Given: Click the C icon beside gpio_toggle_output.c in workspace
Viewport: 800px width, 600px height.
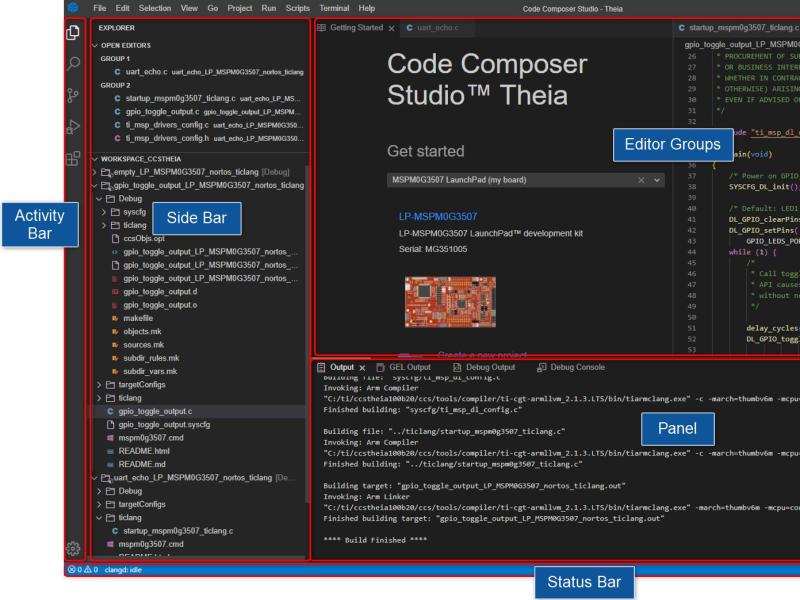Looking at the screenshot, I should pos(110,411).
